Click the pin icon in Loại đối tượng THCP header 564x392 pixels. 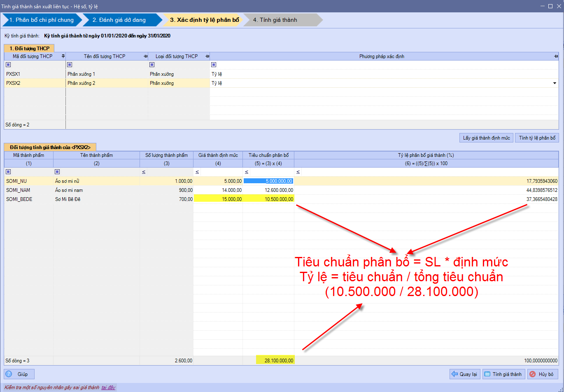click(207, 56)
